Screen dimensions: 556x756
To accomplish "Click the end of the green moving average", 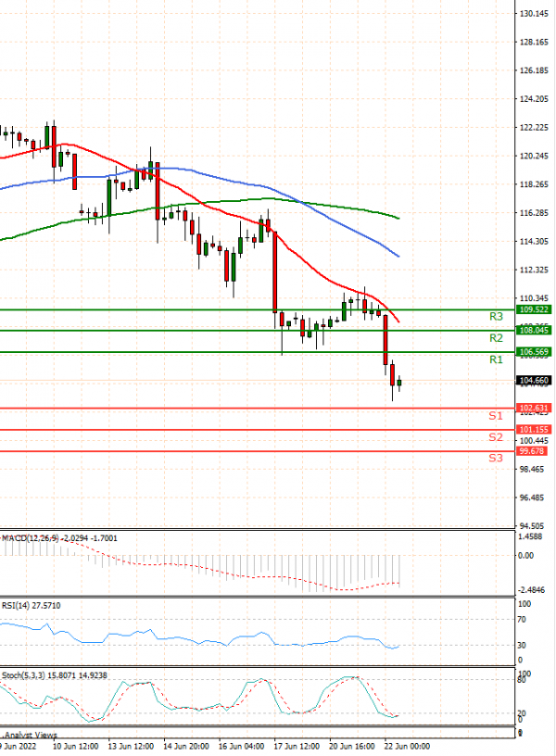I will pos(398,218).
